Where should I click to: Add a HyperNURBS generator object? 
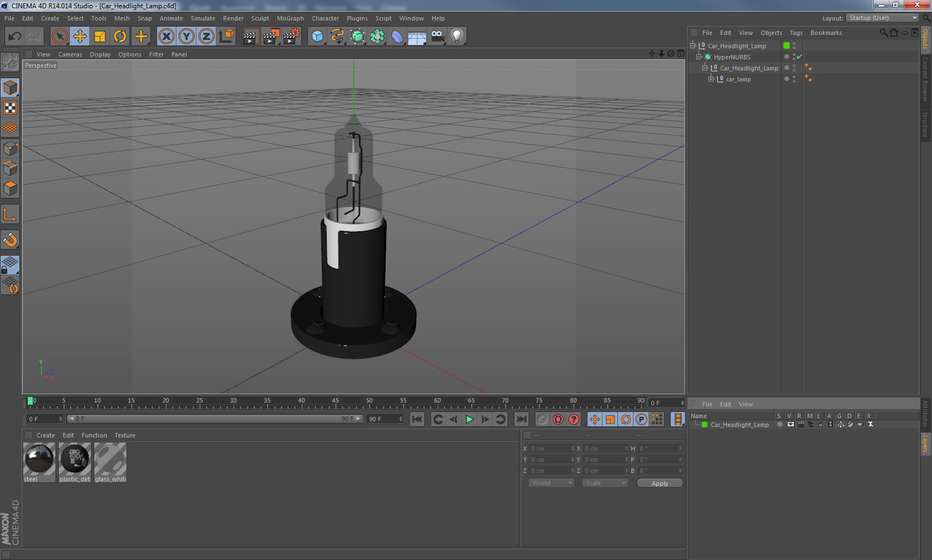point(357,37)
